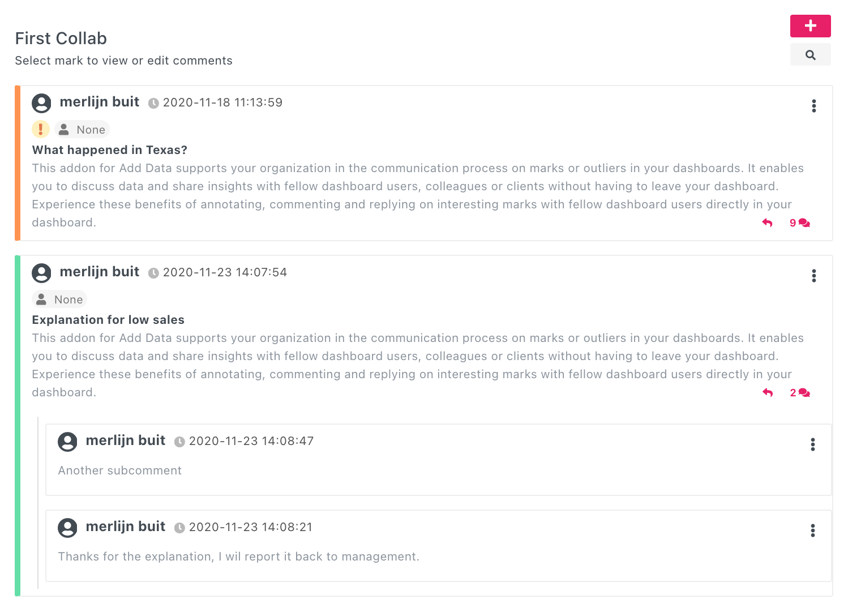Screen dimensions: 848x616
Task: Toggle the 9 replies thread icon
Action: [x=799, y=223]
